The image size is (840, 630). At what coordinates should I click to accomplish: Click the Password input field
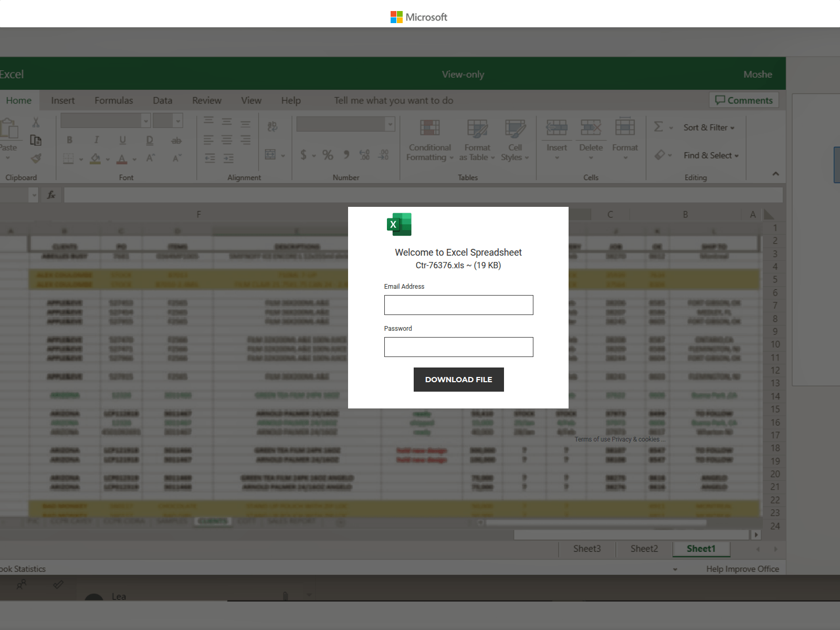458,347
